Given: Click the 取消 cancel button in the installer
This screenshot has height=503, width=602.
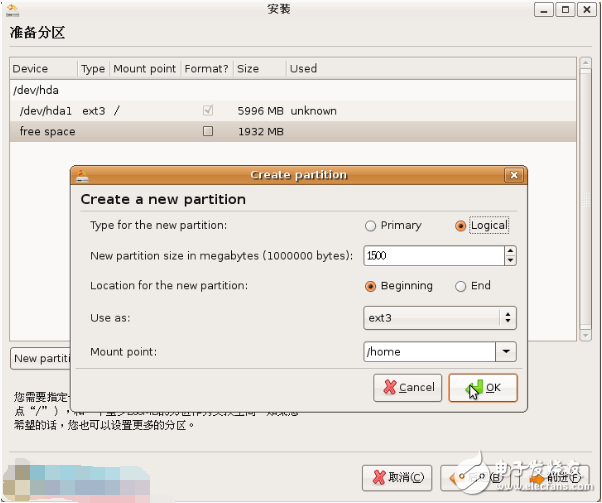Looking at the screenshot, I should 398,477.
